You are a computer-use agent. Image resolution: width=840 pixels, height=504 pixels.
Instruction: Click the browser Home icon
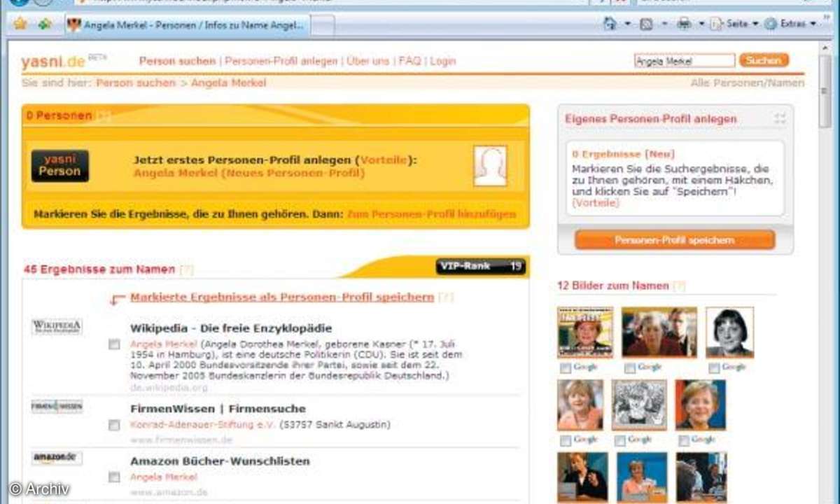[610, 24]
